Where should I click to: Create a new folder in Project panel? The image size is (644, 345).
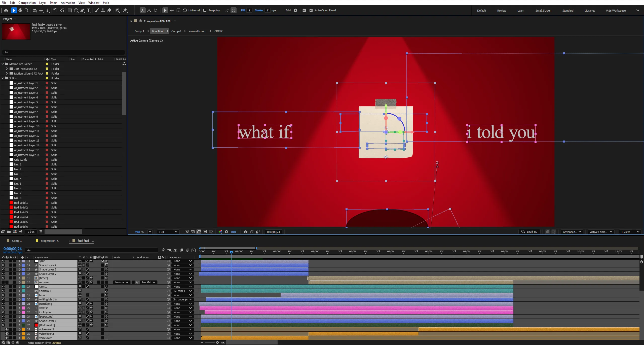tap(9, 232)
